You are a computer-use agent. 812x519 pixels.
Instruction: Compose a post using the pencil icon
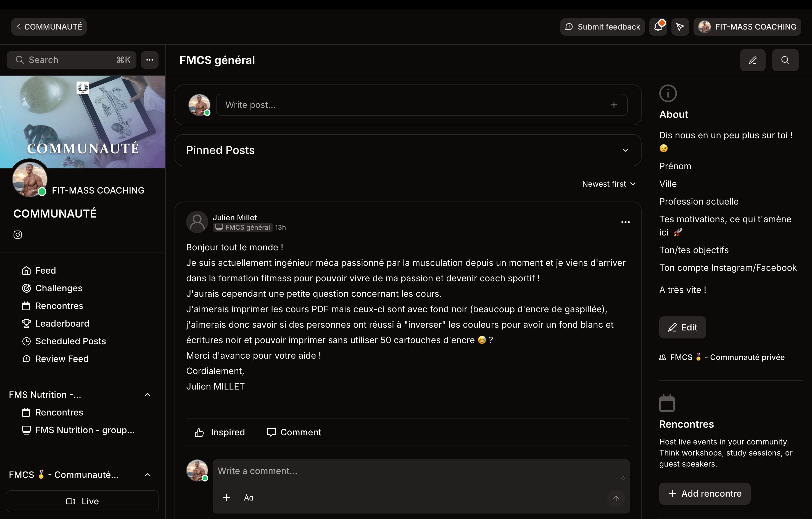point(753,60)
